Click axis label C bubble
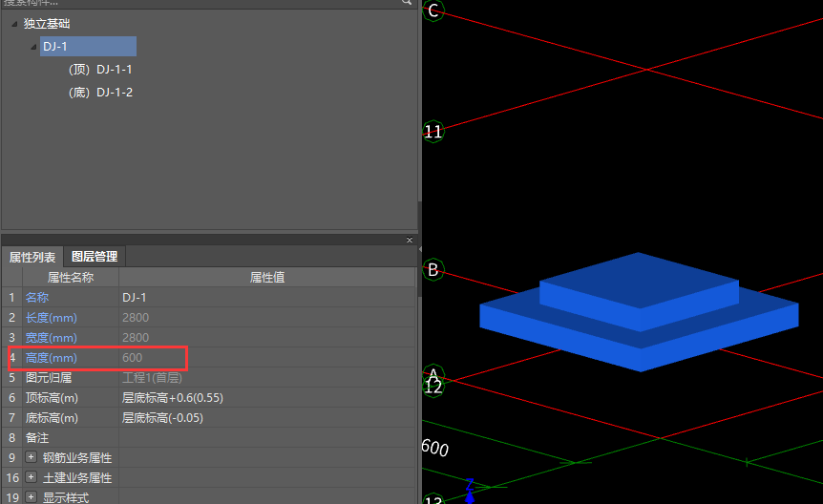Screen dimensions: 823x504 (433, 10)
